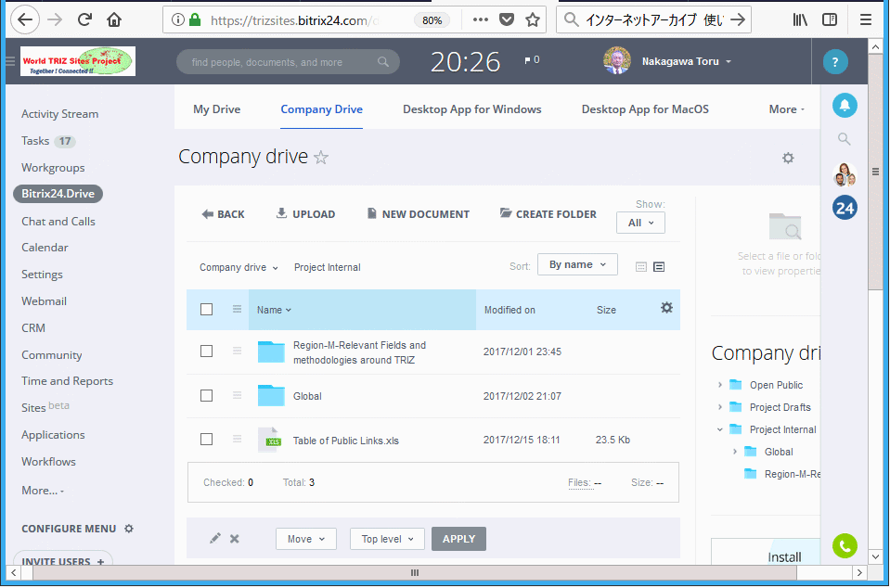Image resolution: width=890 pixels, height=588 pixels.
Task: Go to browser home page icon
Action: coord(114,19)
